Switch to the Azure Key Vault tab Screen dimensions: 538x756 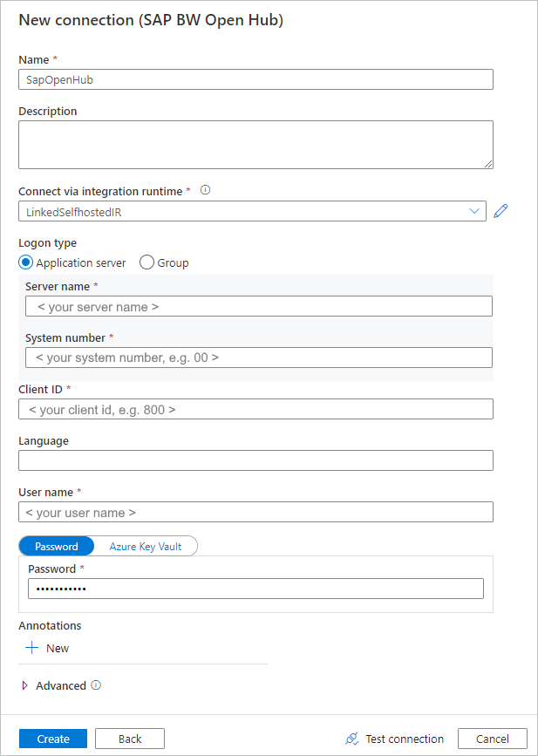click(x=145, y=546)
